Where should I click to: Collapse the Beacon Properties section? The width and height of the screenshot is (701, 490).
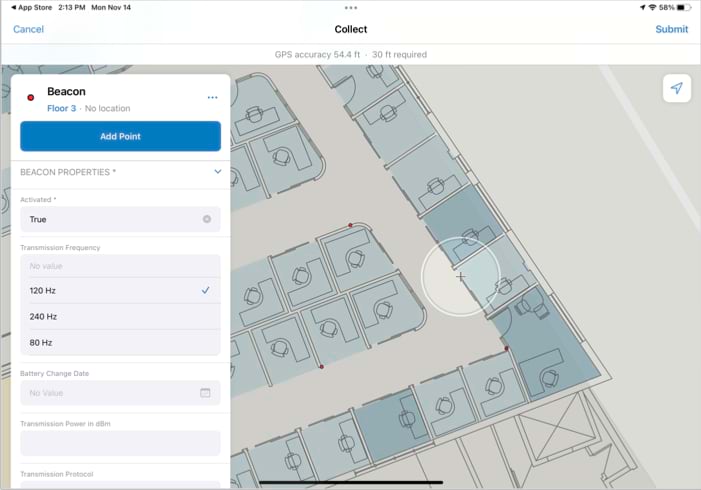[x=217, y=172]
